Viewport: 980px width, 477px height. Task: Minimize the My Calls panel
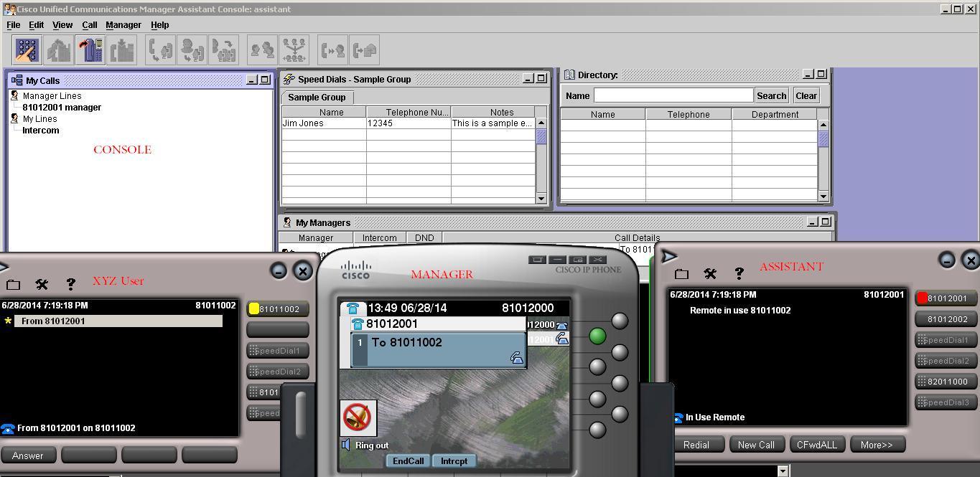click(251, 80)
